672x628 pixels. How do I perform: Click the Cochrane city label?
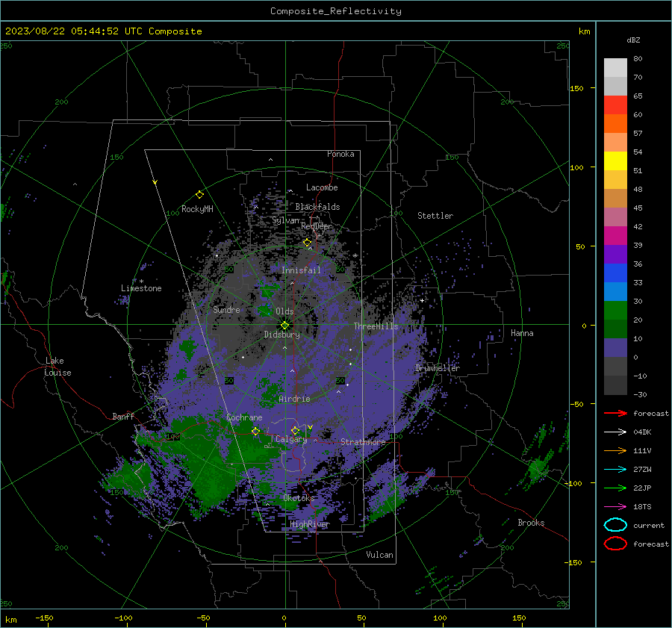(244, 417)
